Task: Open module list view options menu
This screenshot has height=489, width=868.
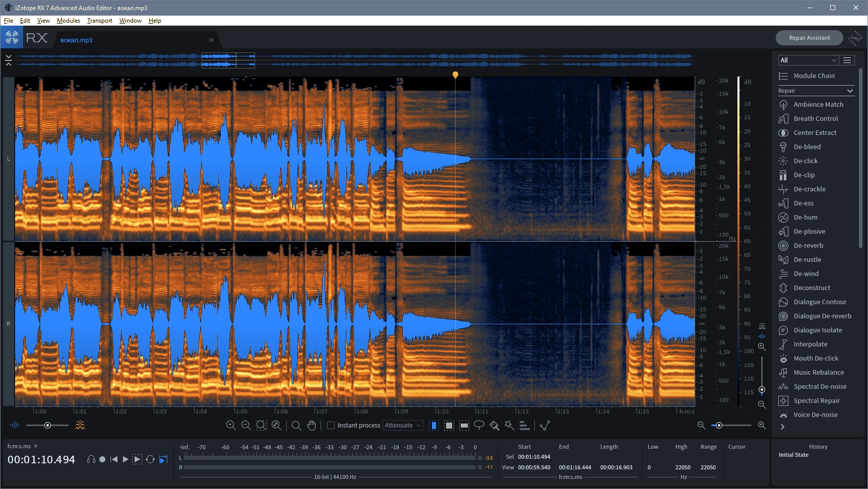Action: pos(847,60)
